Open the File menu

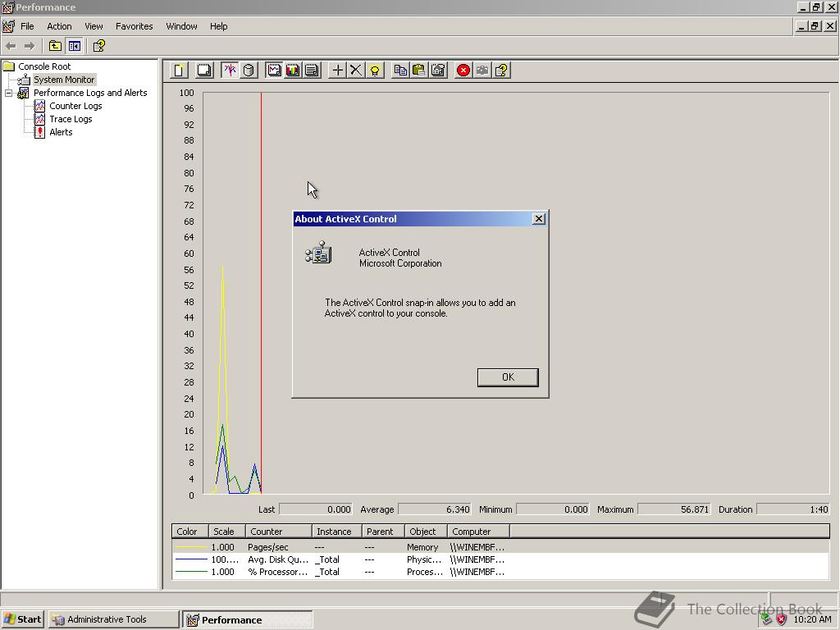27,26
